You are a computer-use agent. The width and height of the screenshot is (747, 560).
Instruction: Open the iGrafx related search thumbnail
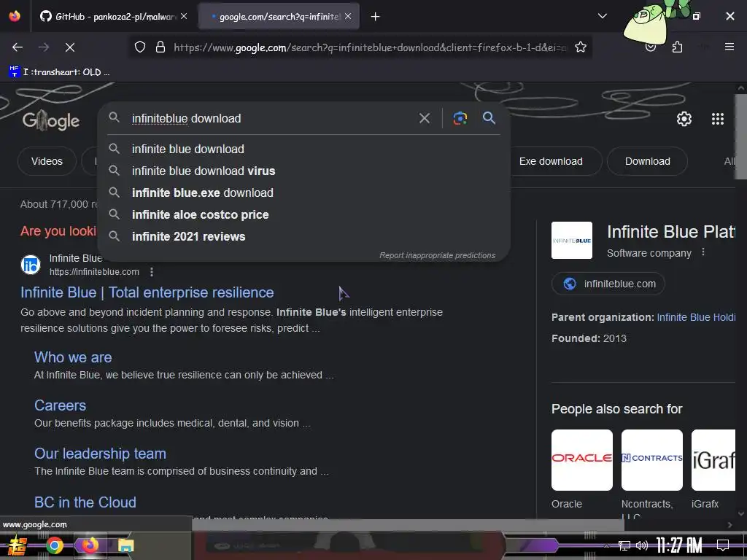713,460
